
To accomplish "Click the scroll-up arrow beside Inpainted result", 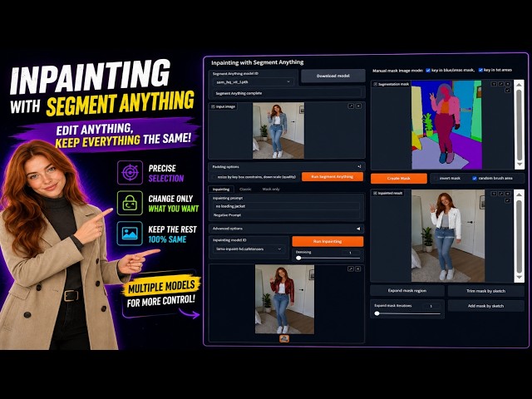I will click(x=519, y=195).
